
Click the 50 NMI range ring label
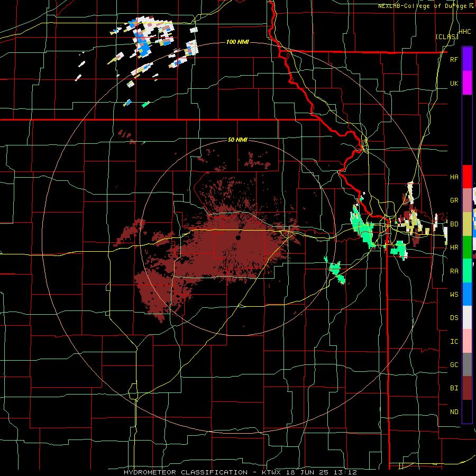tap(237, 140)
